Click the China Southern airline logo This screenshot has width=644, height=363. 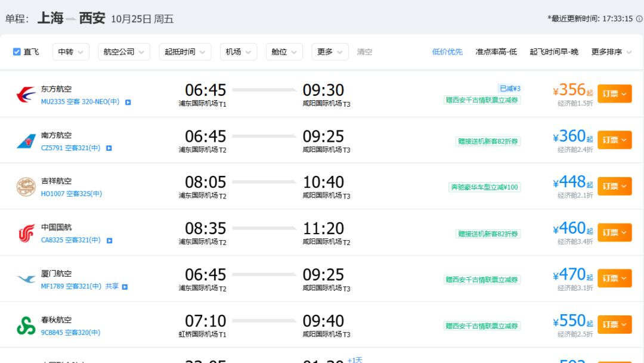(x=26, y=141)
